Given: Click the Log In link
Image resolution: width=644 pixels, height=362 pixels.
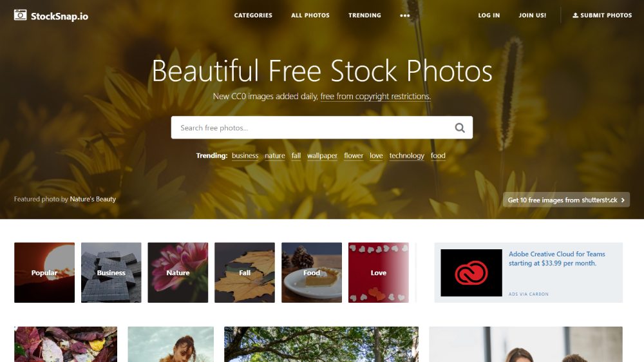Looking at the screenshot, I should click(x=489, y=15).
